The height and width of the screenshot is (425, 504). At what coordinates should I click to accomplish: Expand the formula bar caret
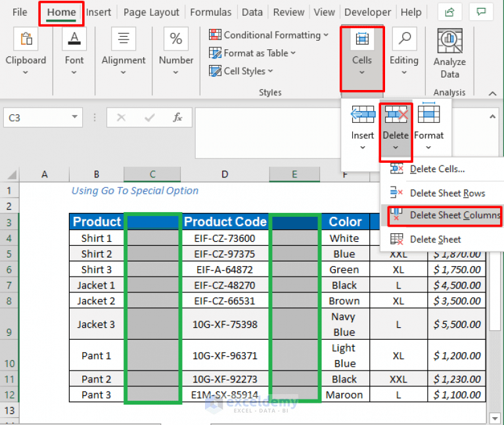coord(492,117)
